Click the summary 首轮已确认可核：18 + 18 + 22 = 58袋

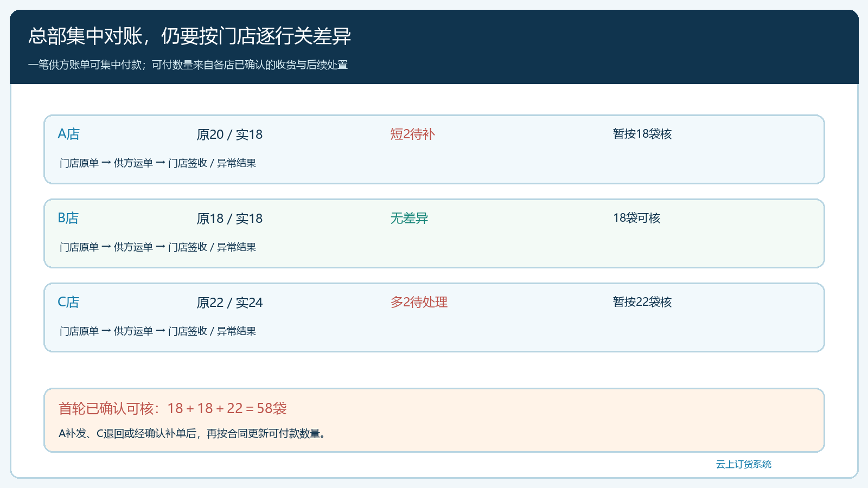(x=173, y=408)
